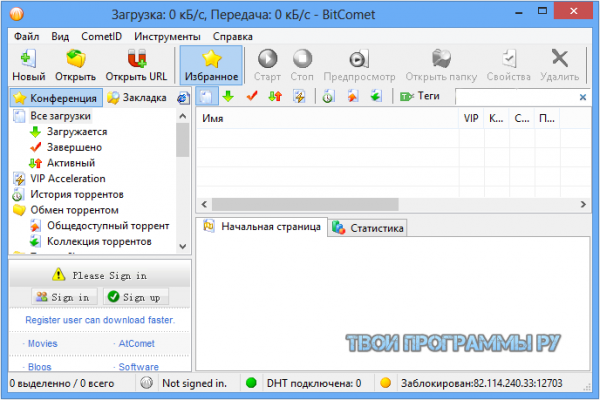Click the yellow blocked port status indicator
600x400 pixels.
click(385, 383)
